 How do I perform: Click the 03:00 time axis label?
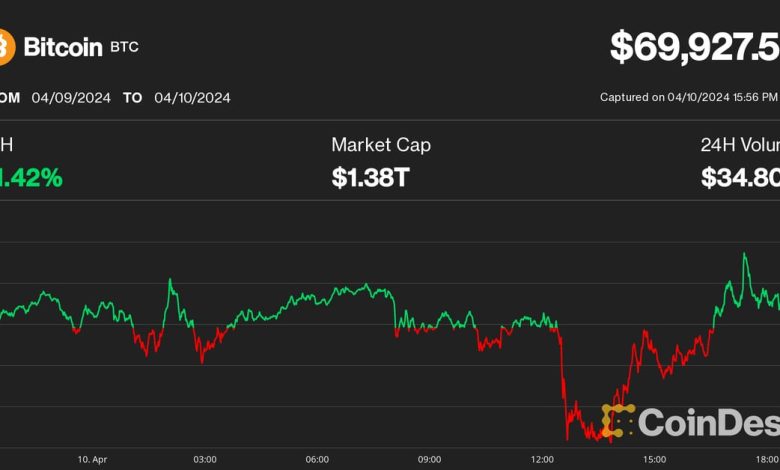click(x=205, y=459)
